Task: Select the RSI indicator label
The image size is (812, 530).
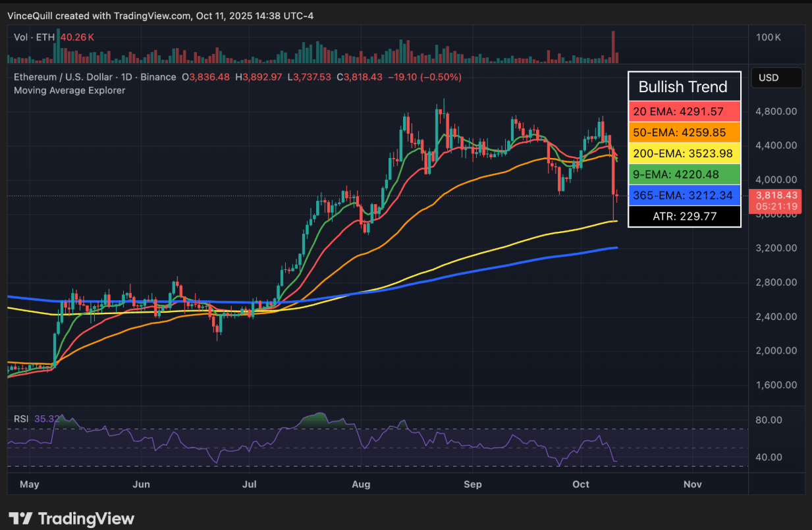Action: coord(20,419)
